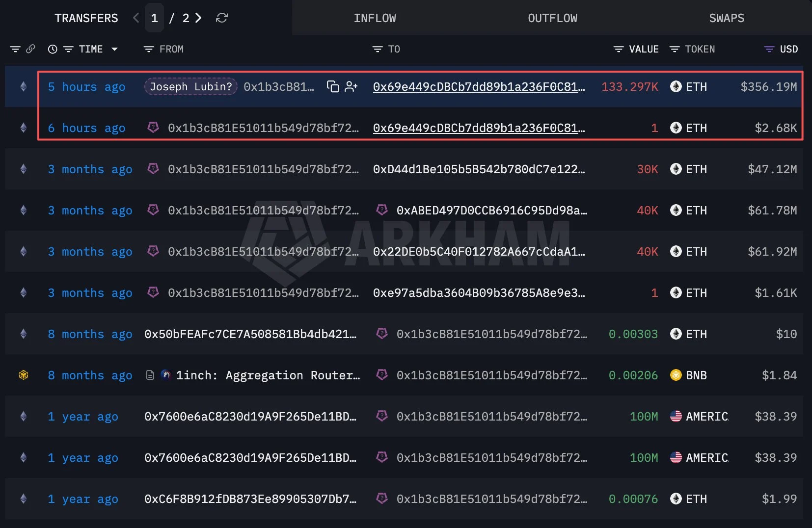Click the Ethereum chain icon on 5 hours row
Image resolution: width=812 pixels, height=528 pixels.
coord(23,87)
